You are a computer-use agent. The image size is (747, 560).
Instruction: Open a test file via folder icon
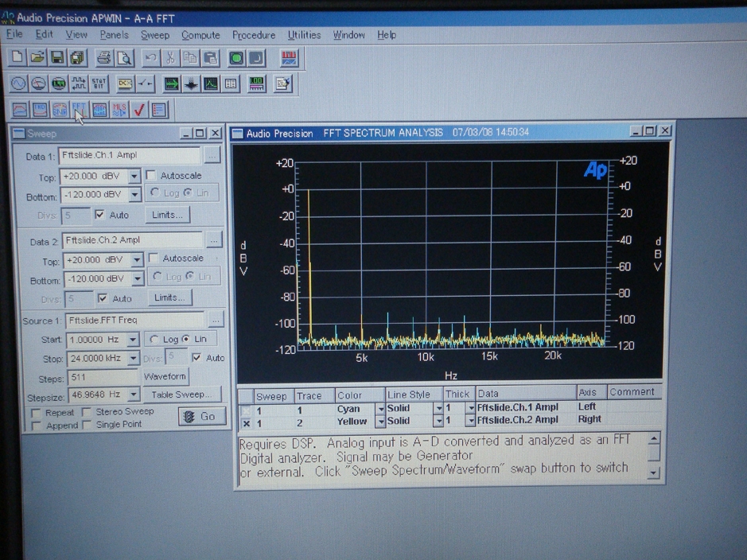[x=37, y=57]
